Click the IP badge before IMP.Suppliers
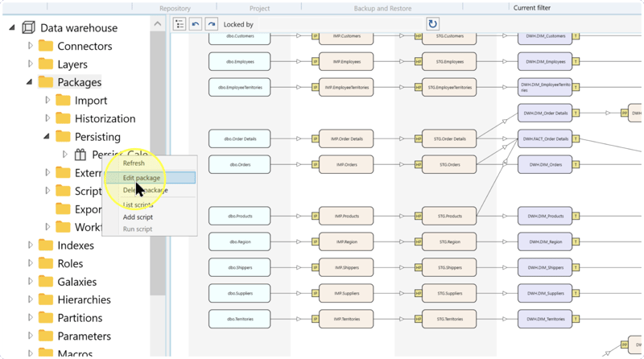The image size is (644, 359). (x=315, y=293)
